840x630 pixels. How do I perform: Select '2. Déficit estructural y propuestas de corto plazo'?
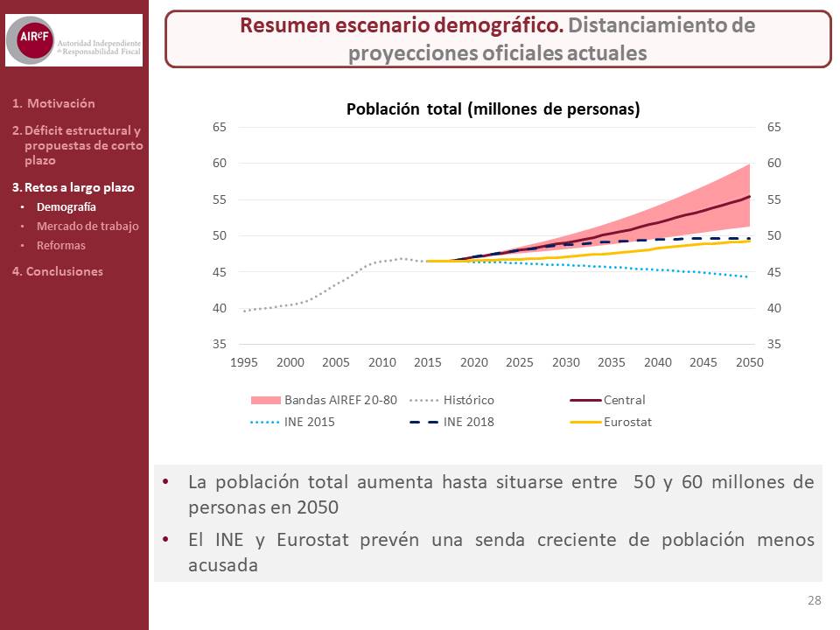(78, 145)
